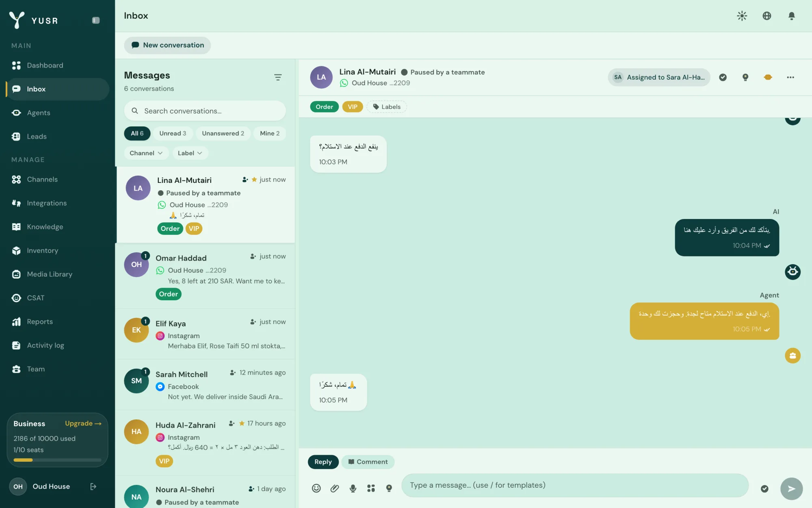Image resolution: width=812 pixels, height=508 pixels.
Task: Record voice message with microphone icon
Action: click(x=353, y=488)
